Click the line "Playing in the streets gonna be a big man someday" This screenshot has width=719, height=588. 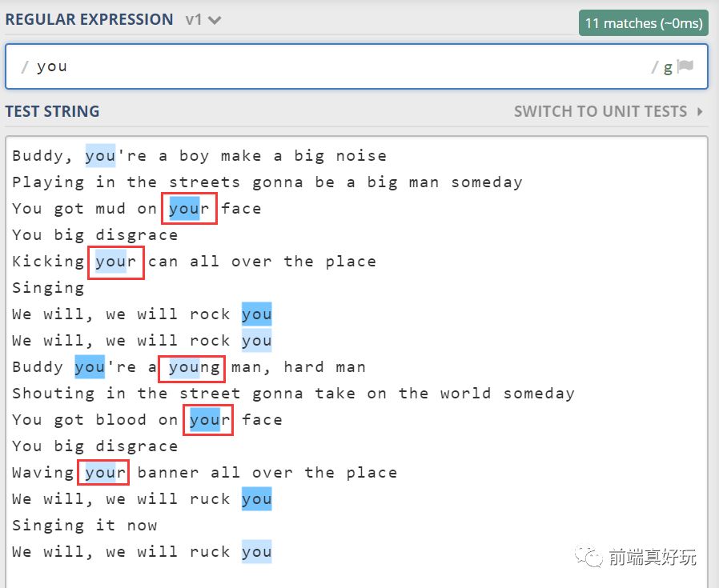267,182
